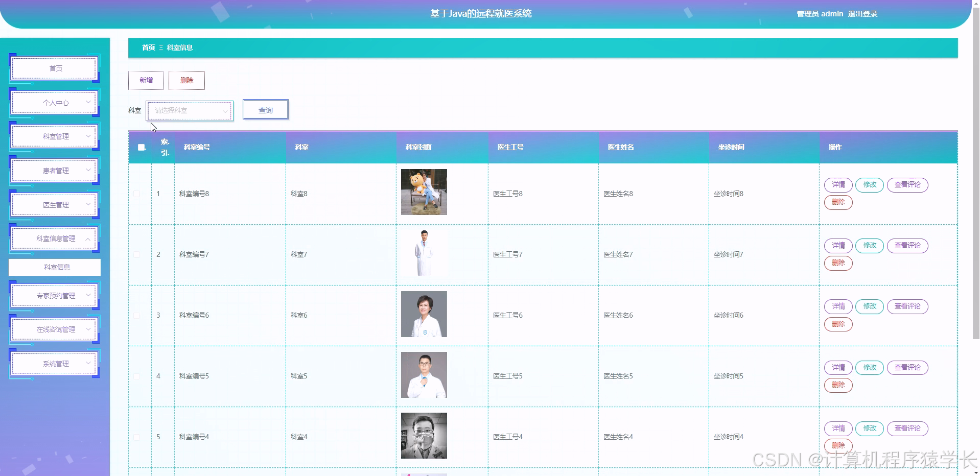The height and width of the screenshot is (476, 980).
Task: Click 管理员 admin in the header
Action: click(820, 14)
